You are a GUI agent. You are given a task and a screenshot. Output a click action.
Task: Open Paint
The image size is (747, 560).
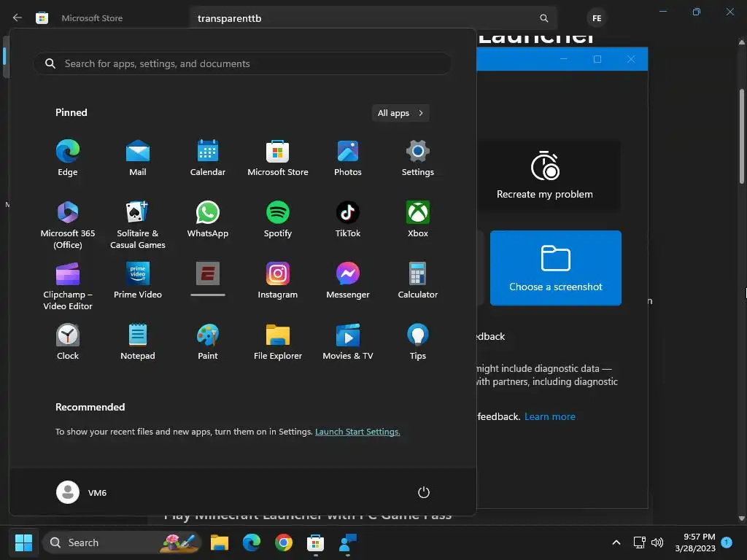(x=208, y=342)
